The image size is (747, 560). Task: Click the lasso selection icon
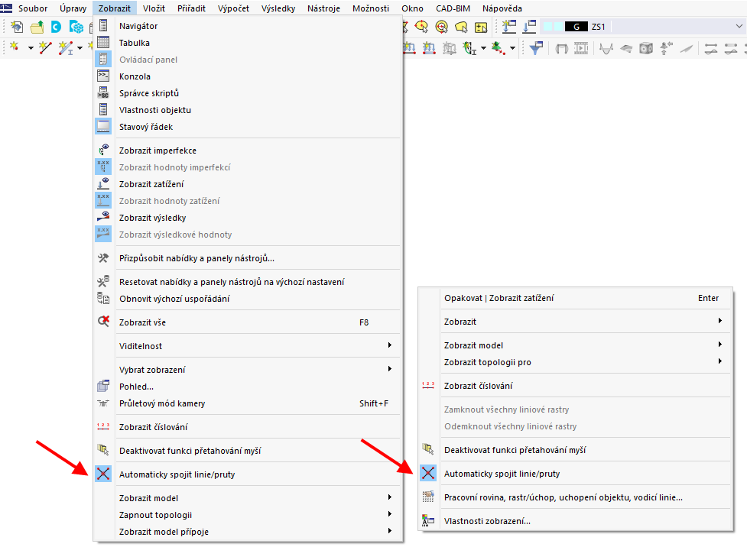coord(461,28)
